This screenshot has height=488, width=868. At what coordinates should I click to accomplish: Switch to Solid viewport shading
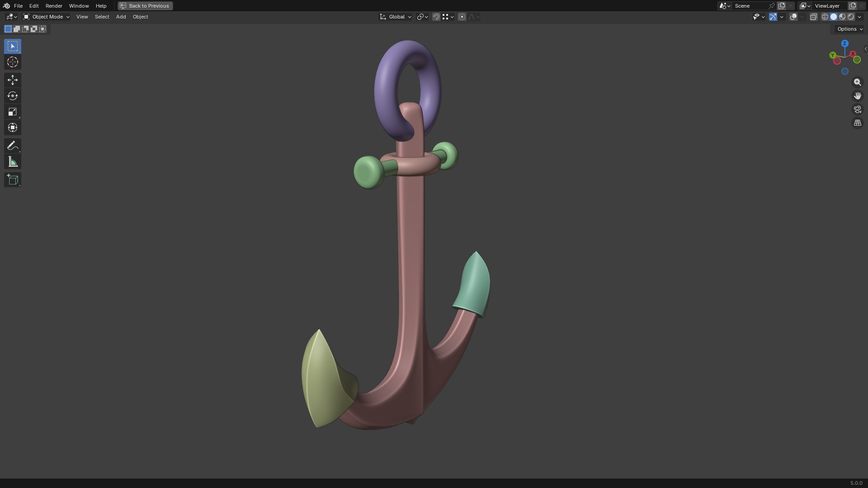tap(834, 17)
